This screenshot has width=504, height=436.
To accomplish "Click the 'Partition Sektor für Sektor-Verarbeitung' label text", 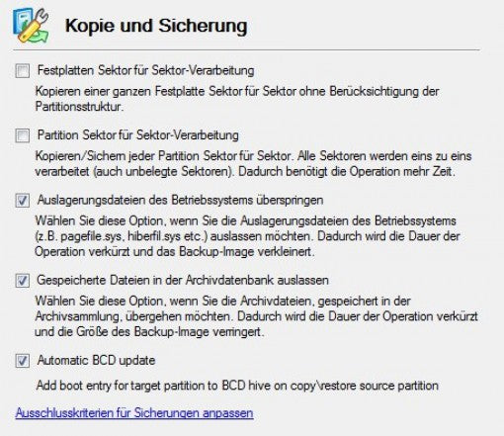I will pos(138,135).
